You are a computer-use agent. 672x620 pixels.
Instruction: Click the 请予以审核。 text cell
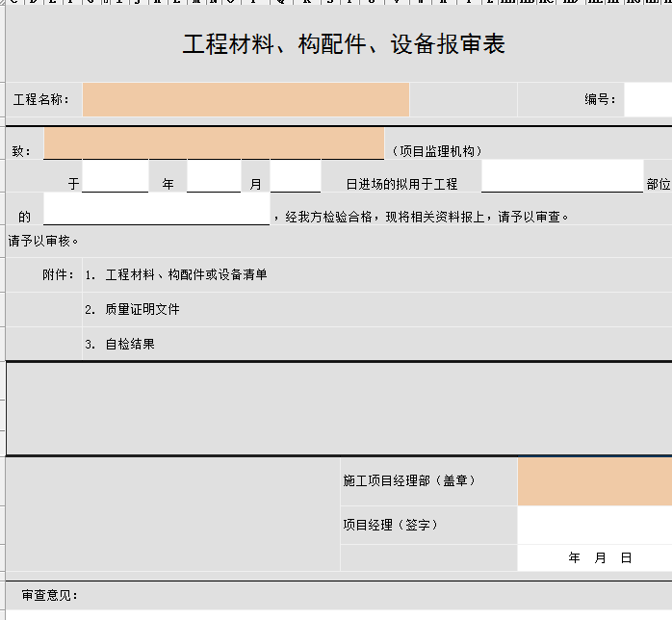pyautogui.click(x=44, y=241)
